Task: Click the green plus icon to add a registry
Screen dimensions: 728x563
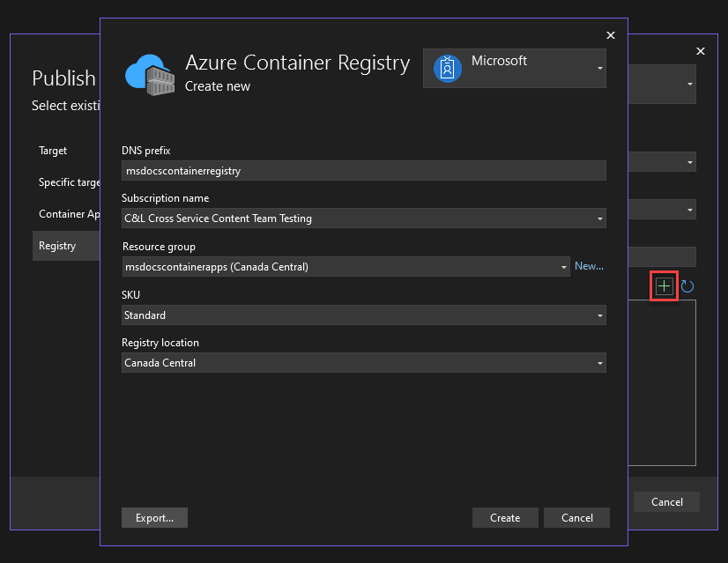Action: click(664, 285)
